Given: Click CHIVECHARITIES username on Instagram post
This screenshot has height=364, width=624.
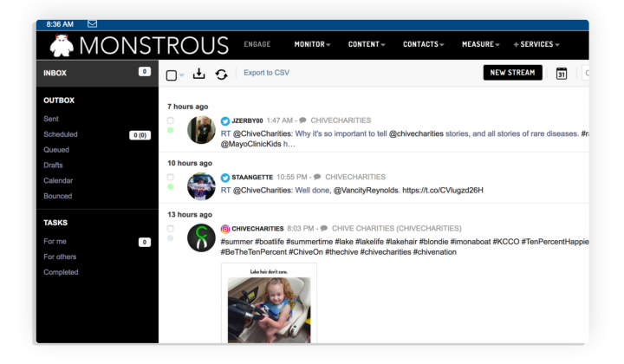Looking at the screenshot, I should [x=257, y=229].
